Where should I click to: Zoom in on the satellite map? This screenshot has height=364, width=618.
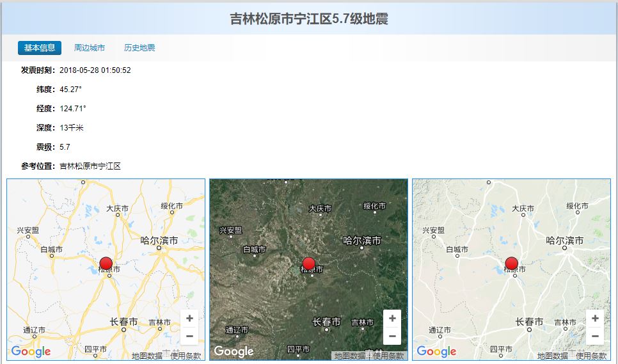[392, 319]
